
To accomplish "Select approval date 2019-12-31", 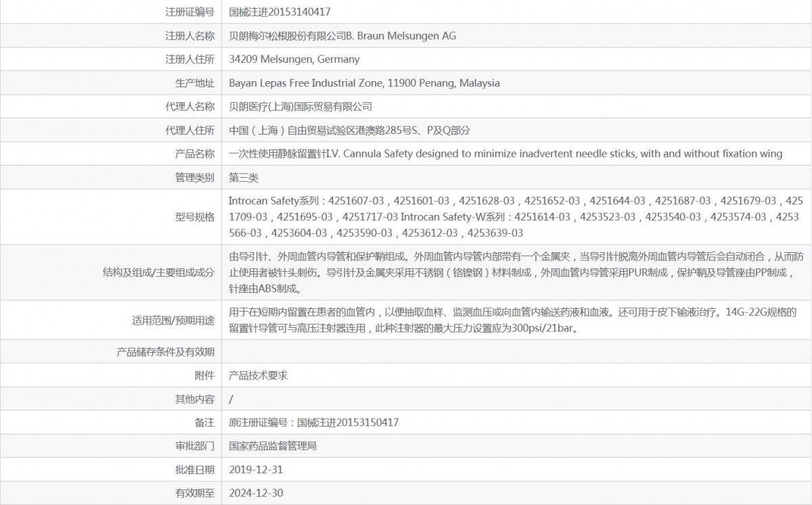I will coord(256,469).
